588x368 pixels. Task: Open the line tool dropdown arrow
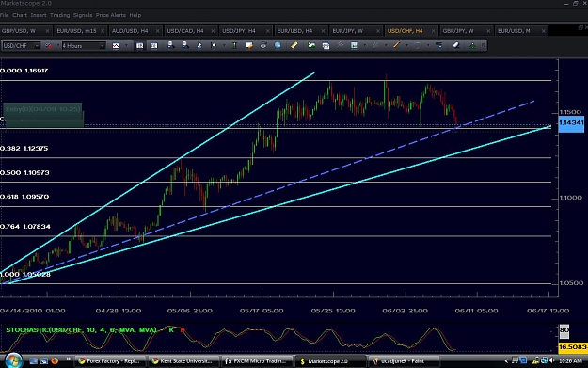pos(406,46)
